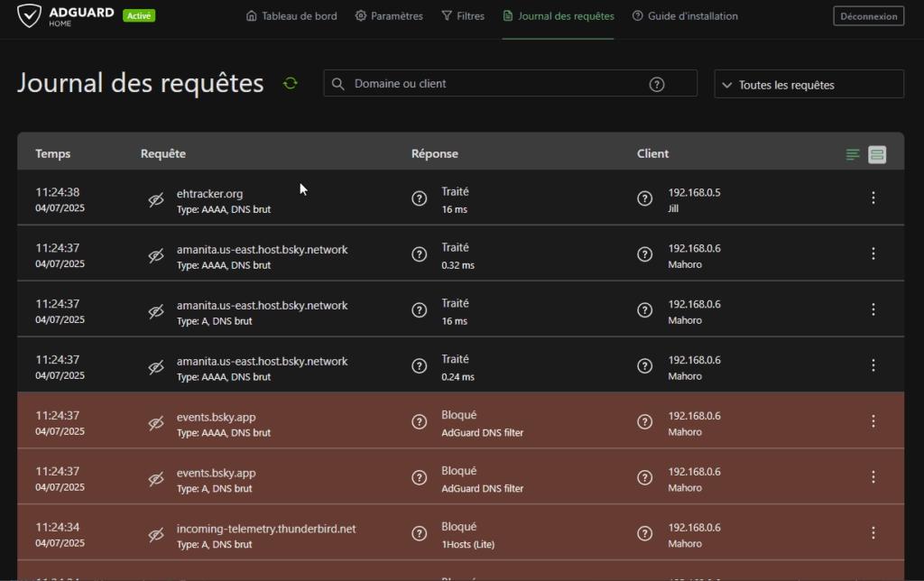The width and height of the screenshot is (924, 581).
Task: Open the three-dot menu for the events.bsky.app AAAA row
Action: (873, 421)
